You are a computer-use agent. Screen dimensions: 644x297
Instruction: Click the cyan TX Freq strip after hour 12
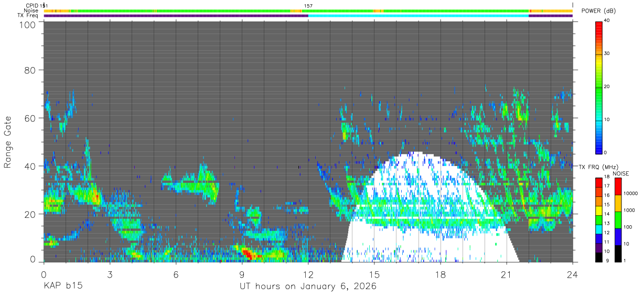coord(418,16)
